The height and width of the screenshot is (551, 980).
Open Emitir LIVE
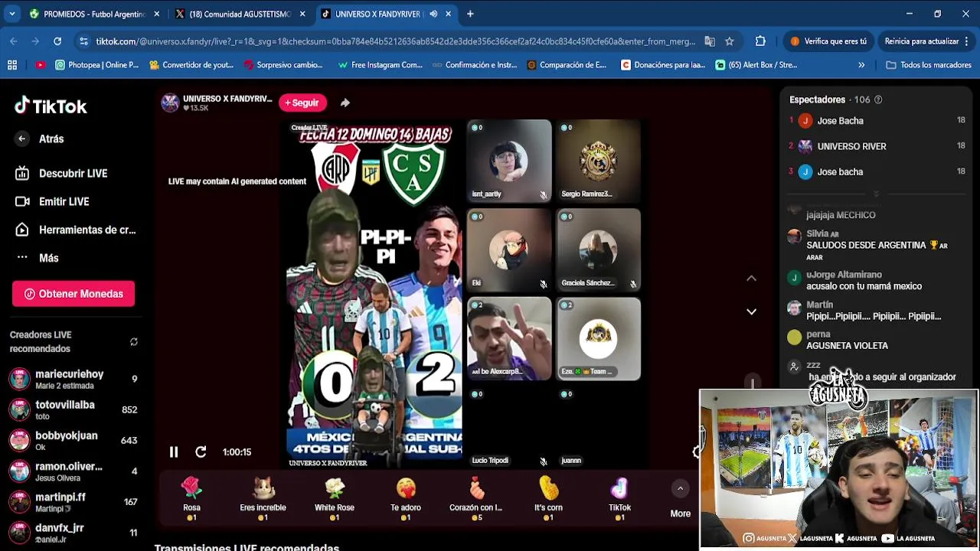click(x=52, y=202)
